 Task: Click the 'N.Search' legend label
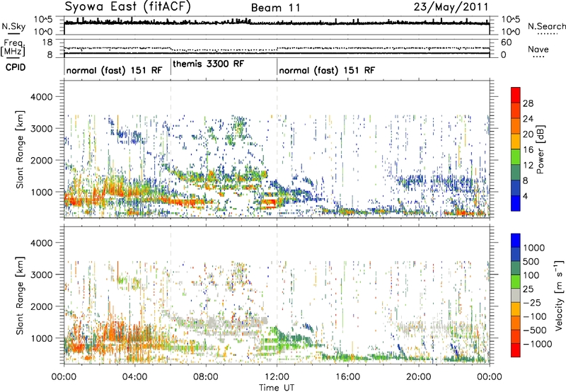[x=546, y=26]
